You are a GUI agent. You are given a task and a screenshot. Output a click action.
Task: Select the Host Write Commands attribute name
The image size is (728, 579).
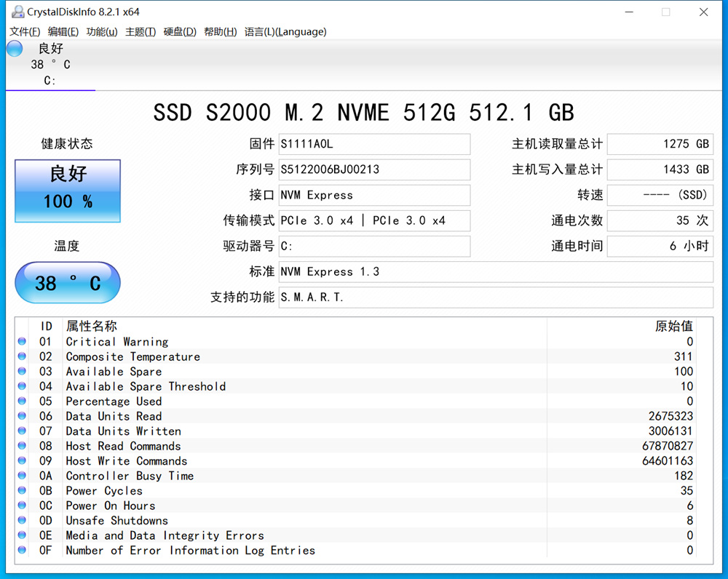pyautogui.click(x=126, y=460)
